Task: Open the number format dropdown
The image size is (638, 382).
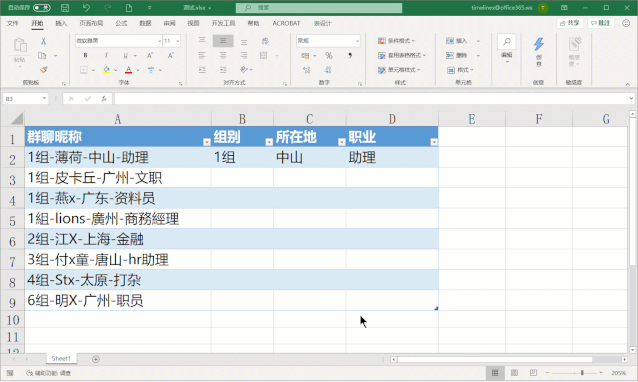Action: [x=357, y=41]
